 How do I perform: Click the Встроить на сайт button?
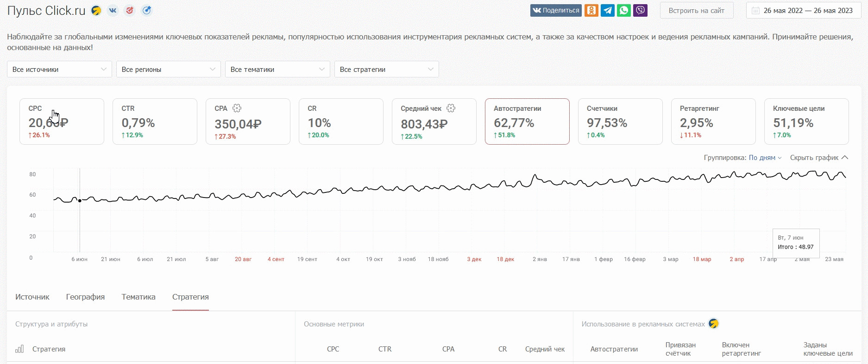pyautogui.click(x=696, y=11)
